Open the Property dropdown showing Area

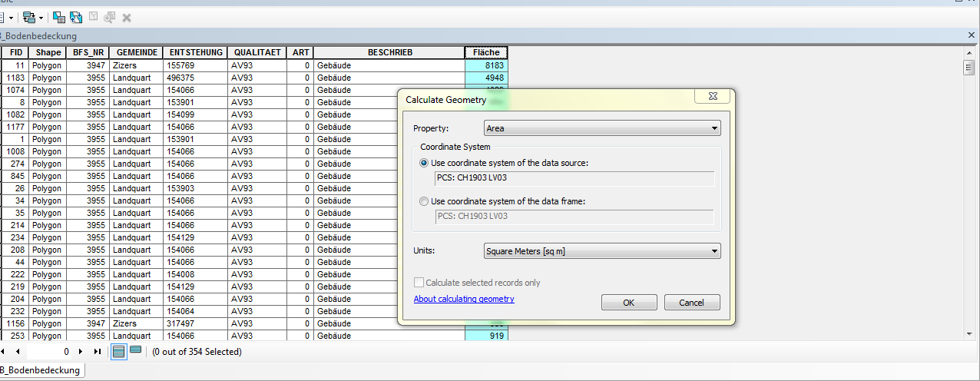point(601,128)
